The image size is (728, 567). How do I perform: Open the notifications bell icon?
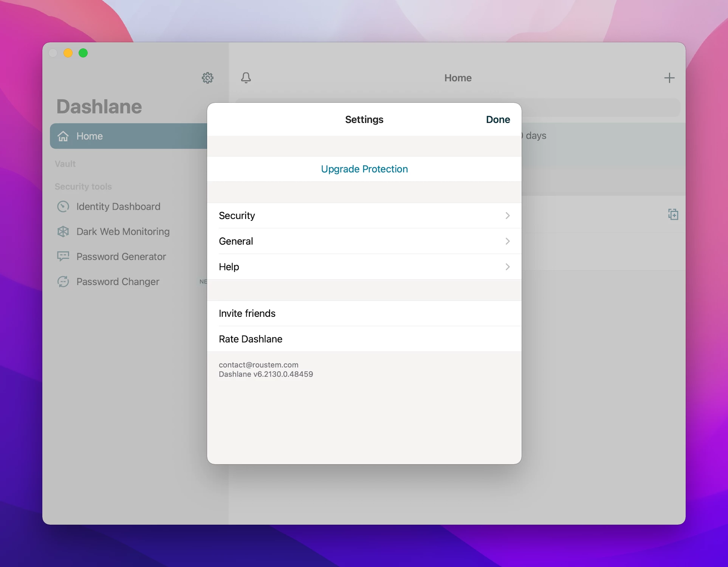pos(246,78)
